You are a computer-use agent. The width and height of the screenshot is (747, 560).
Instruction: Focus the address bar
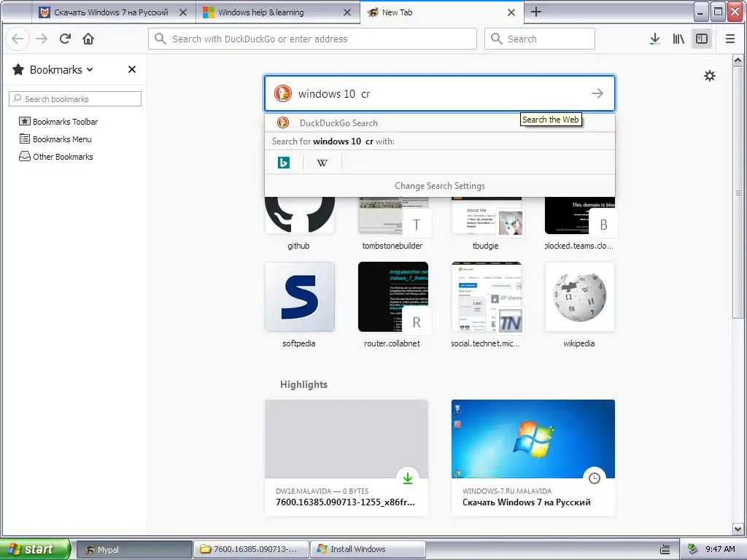(x=312, y=39)
